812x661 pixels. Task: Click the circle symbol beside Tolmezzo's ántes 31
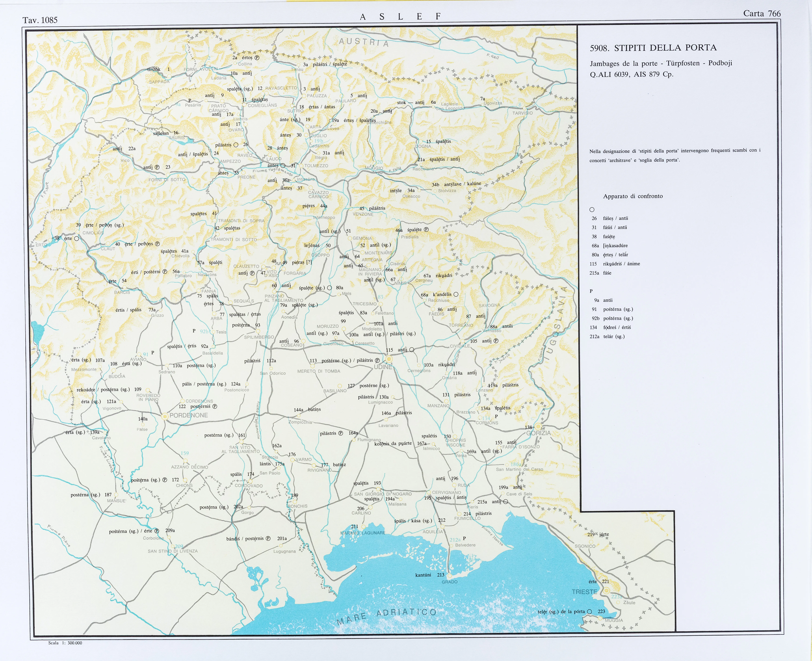click(x=283, y=166)
